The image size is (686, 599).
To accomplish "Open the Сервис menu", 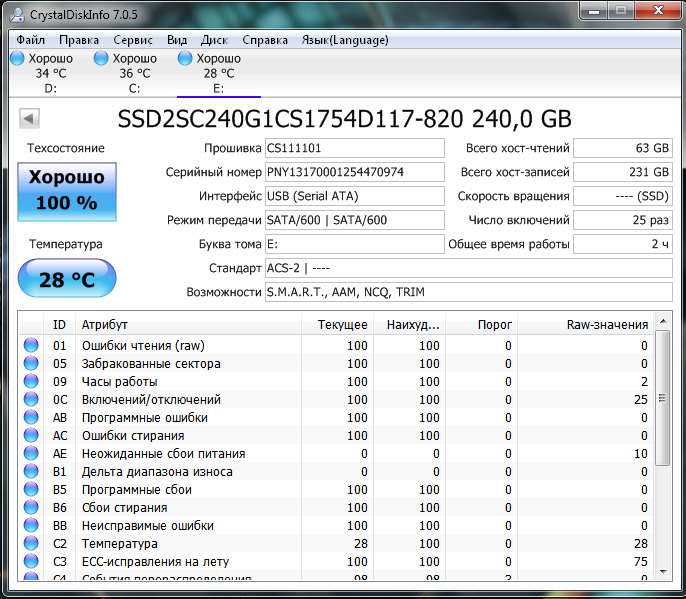I will pyautogui.click(x=133, y=40).
